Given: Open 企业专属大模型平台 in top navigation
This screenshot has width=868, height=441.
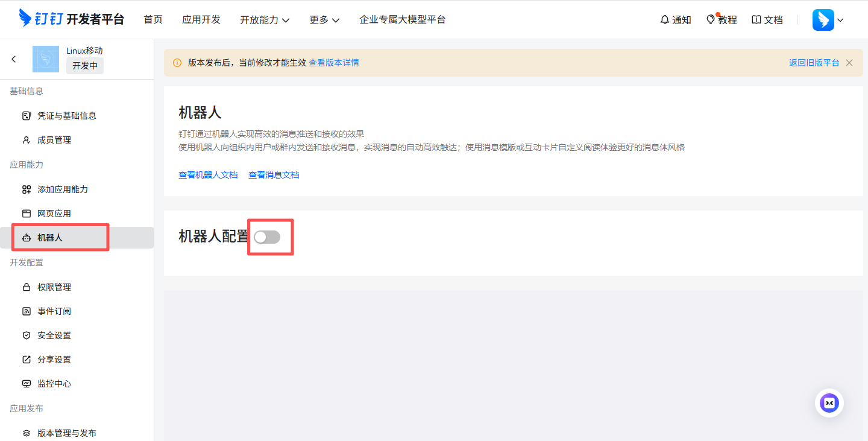Looking at the screenshot, I should point(403,20).
